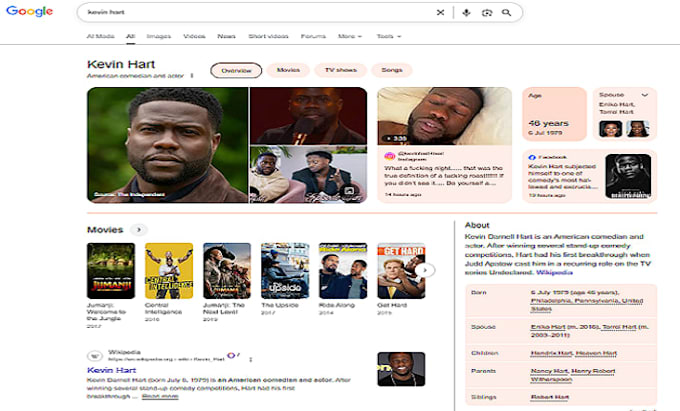The height and width of the screenshot is (411, 680).
Task: Open image search with the camera icon
Action: (x=487, y=13)
